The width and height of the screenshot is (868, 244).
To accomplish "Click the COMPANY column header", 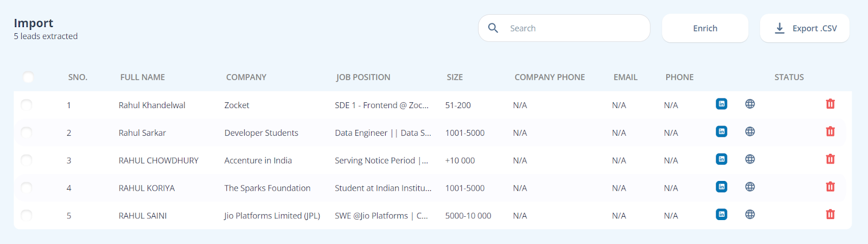I will coord(246,77).
